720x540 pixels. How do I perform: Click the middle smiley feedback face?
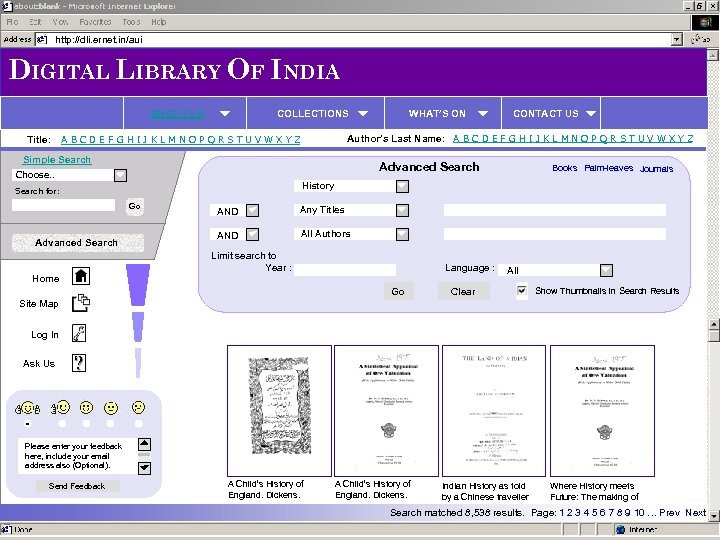86,407
